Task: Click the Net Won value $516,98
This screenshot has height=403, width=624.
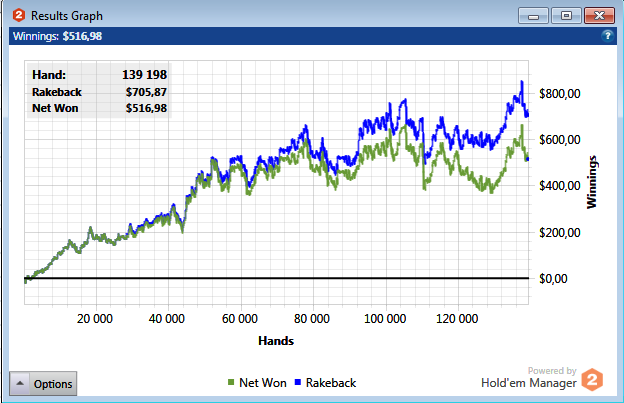Action: [x=146, y=108]
